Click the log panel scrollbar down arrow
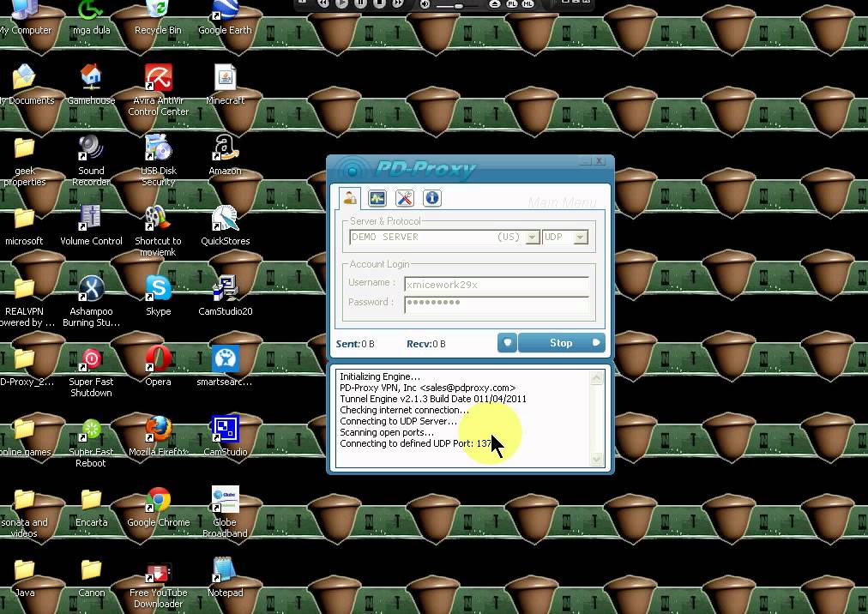The width and height of the screenshot is (868, 614). tap(597, 459)
